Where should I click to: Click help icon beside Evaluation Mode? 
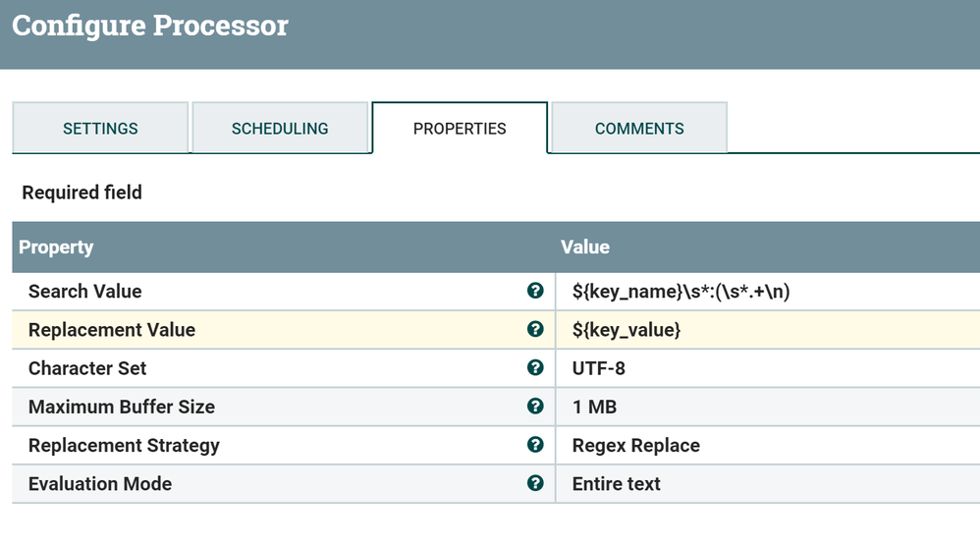[535, 482]
